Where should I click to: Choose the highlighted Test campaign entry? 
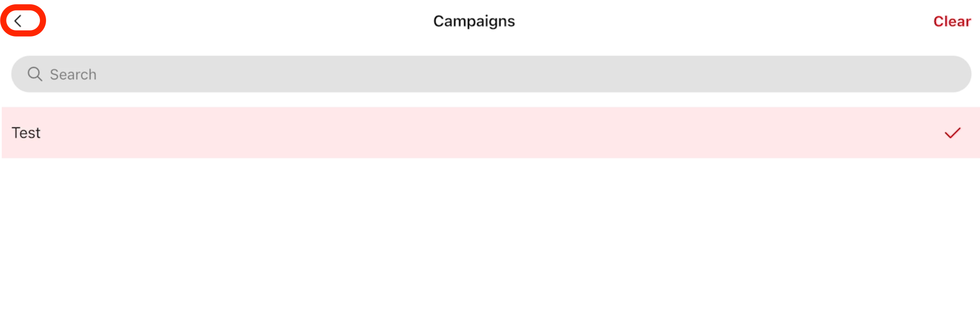[490, 132]
